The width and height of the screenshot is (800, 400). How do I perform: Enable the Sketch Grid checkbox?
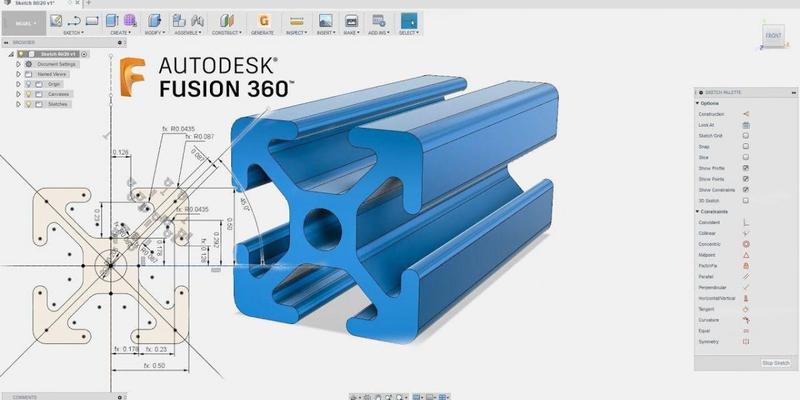[746, 136]
